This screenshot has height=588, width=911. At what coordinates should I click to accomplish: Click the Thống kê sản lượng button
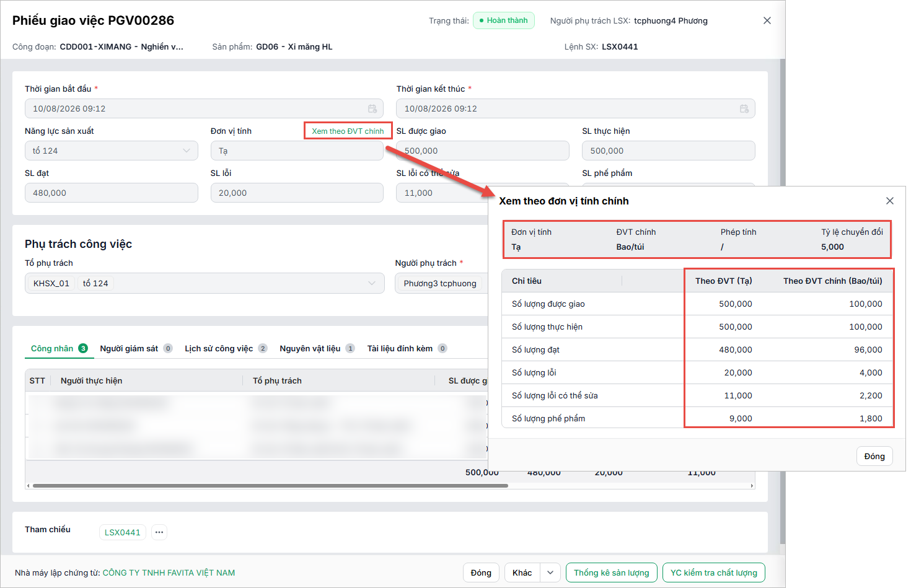[x=612, y=573]
